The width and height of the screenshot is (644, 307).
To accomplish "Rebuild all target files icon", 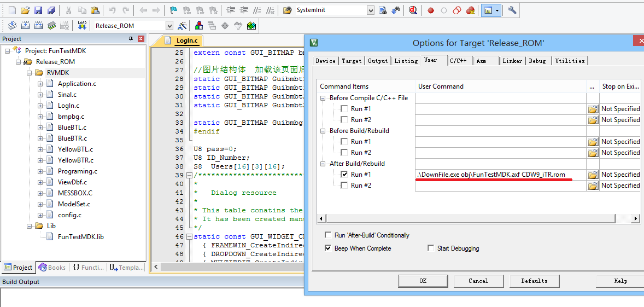I will click(x=38, y=26).
